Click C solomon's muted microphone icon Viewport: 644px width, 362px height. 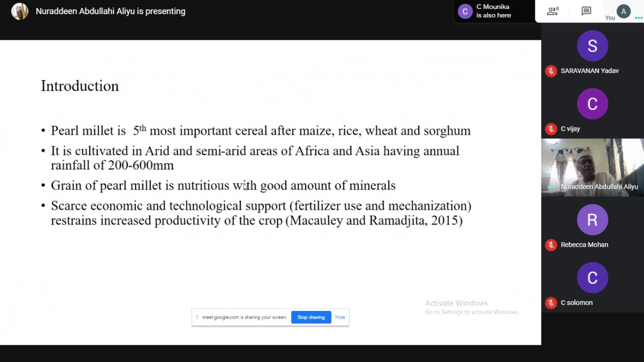tap(551, 303)
